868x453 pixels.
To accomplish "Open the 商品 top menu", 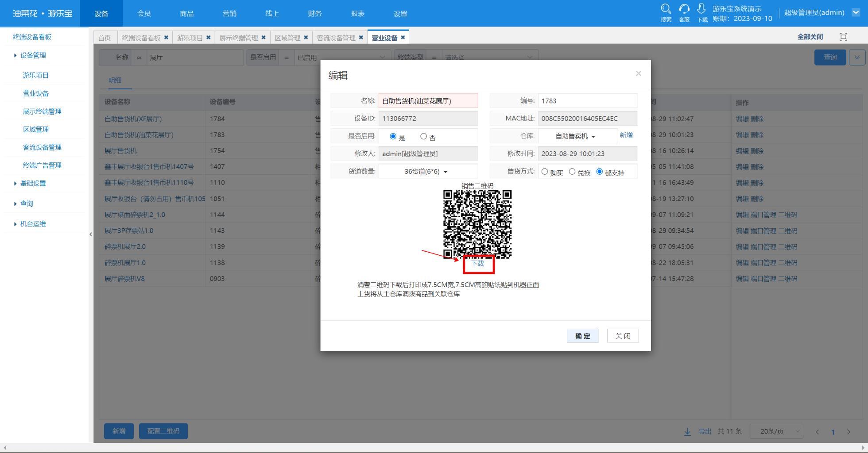I will coord(187,13).
